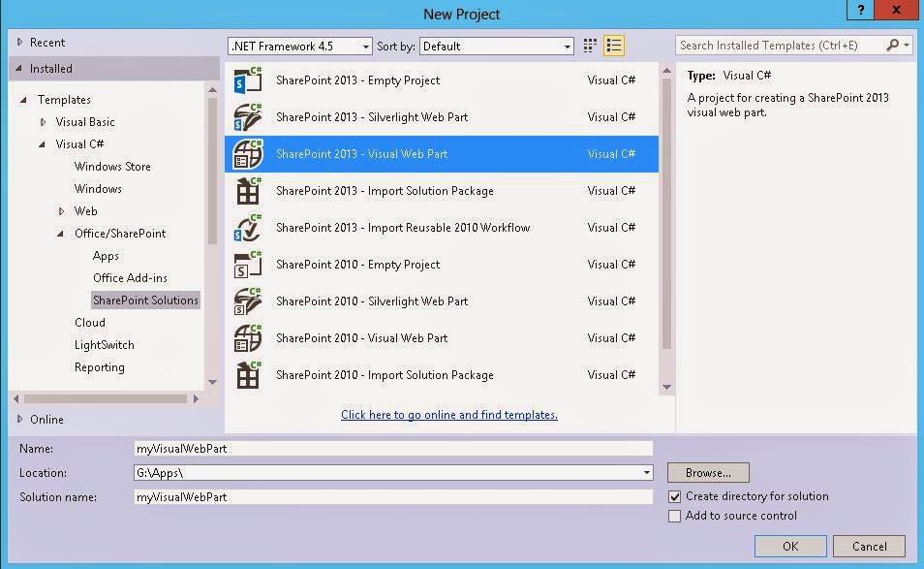The height and width of the screenshot is (569, 924).
Task: Collapse the Templates tree node
Action: (x=23, y=100)
